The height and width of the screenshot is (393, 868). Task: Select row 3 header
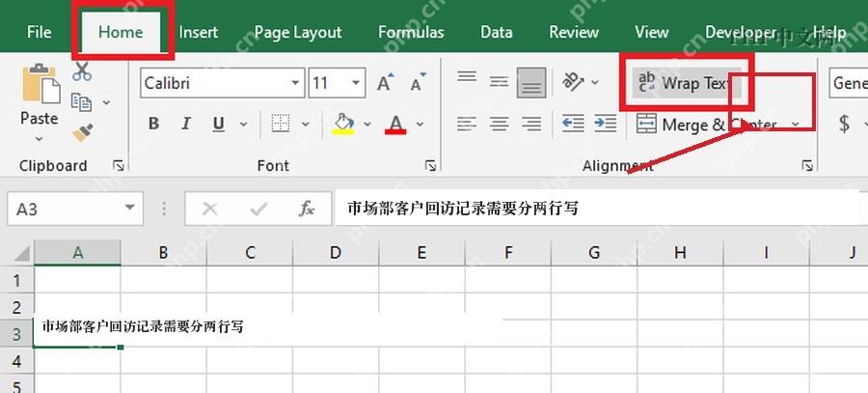coord(16,334)
